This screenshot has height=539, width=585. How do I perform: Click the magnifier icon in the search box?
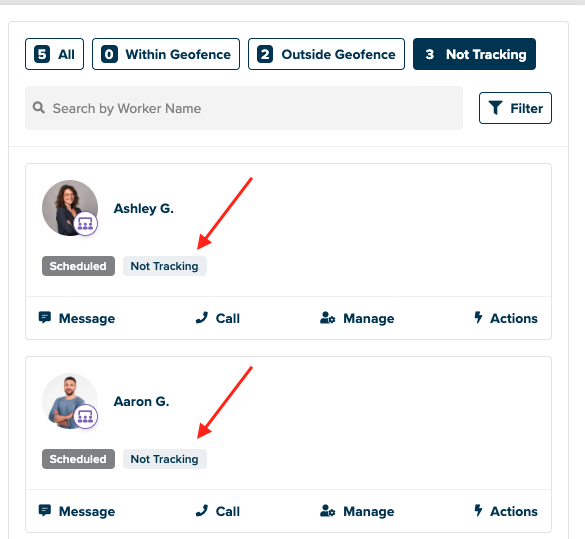tap(39, 108)
